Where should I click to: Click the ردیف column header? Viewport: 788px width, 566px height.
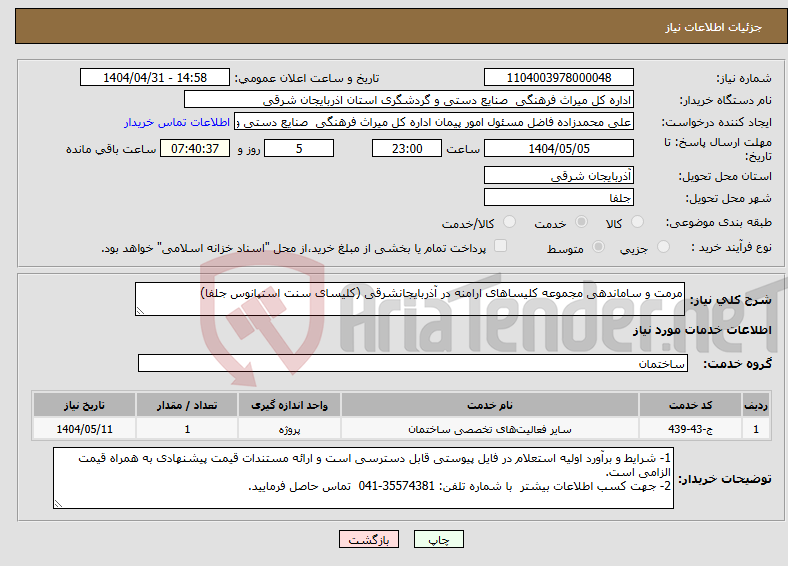click(755, 405)
